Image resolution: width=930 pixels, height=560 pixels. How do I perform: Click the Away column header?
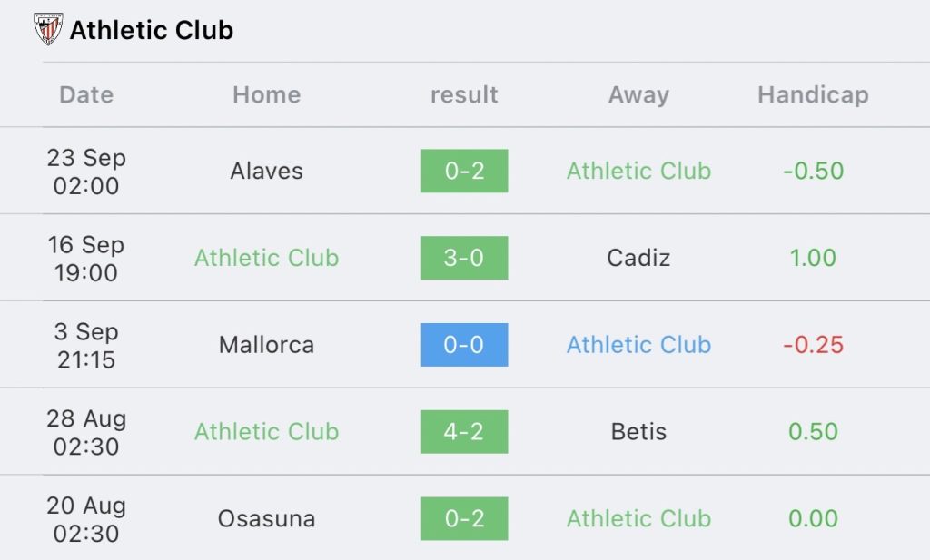638,94
